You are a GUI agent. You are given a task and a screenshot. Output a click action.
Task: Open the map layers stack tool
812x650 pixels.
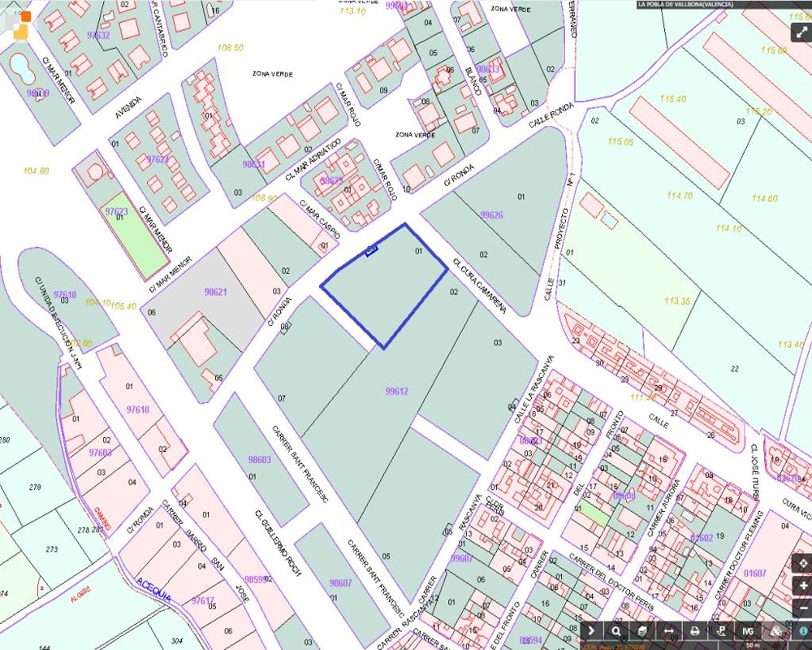click(x=642, y=630)
